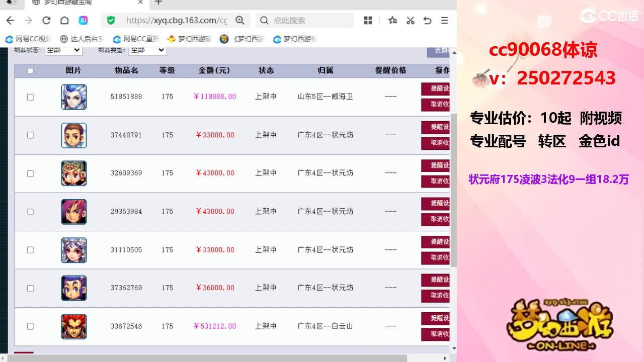
Task: Check the box for item 32609369
Action: tap(30, 173)
